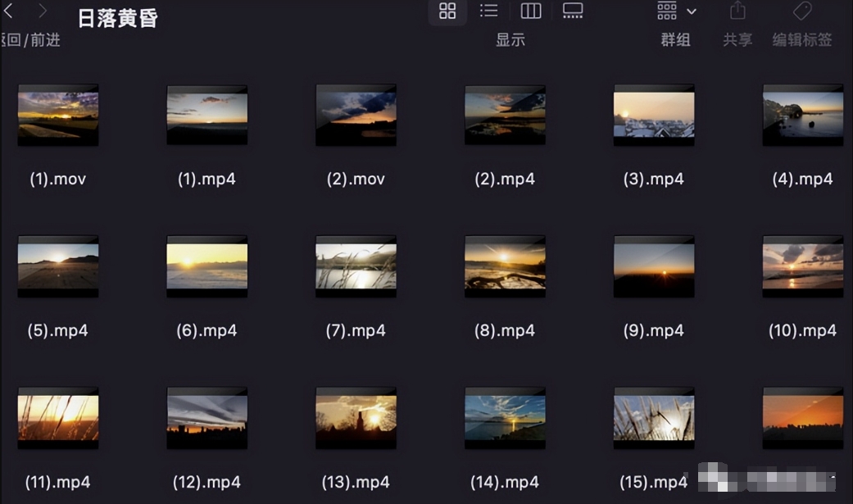Viewport: 853px width, 504px height.
Task: Select the (1).mov video thumbnail
Action: 58,115
